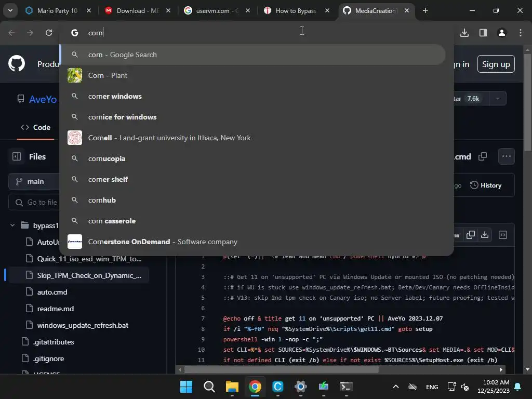
Task: Open Terminal from taskbar
Action: (x=346, y=387)
